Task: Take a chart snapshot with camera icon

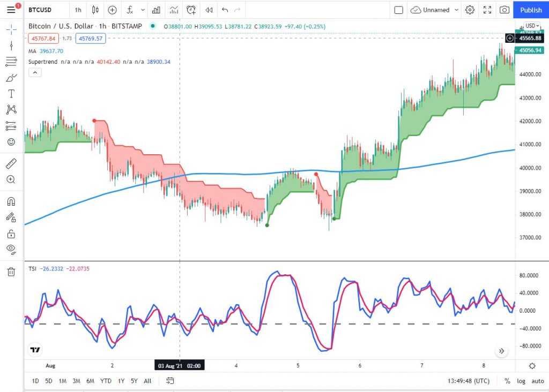Action: (x=505, y=10)
